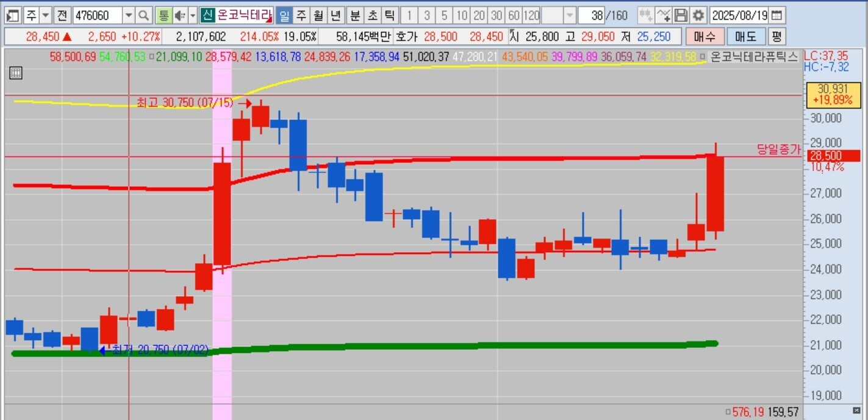The width and height of the screenshot is (868, 420).
Task: Click the small square icon before 576.19
Action: [728, 412]
